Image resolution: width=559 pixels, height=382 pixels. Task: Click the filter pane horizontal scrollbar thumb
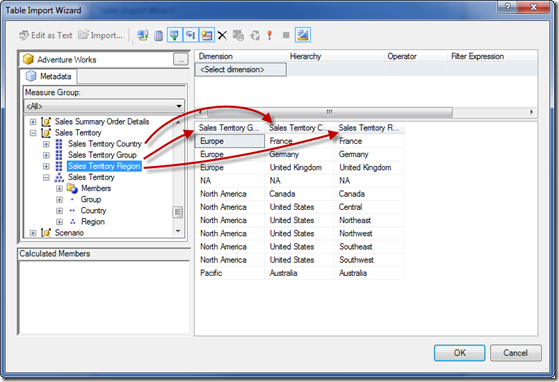point(329,112)
